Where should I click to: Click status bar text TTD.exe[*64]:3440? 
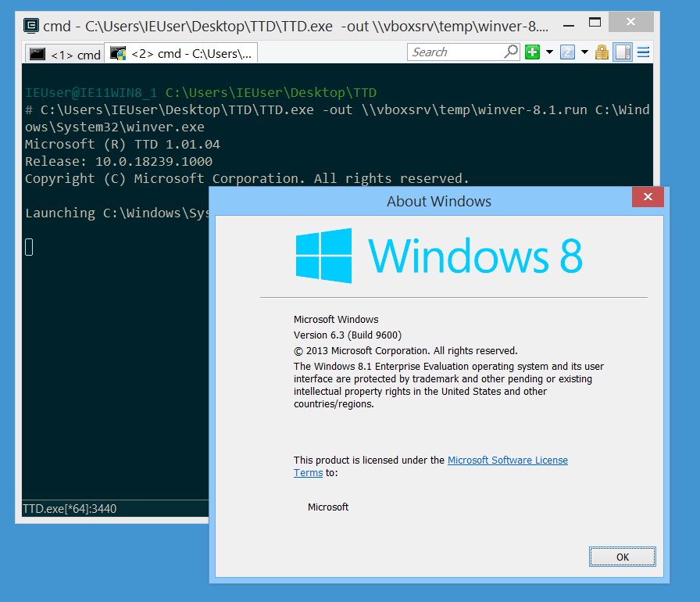[70, 509]
